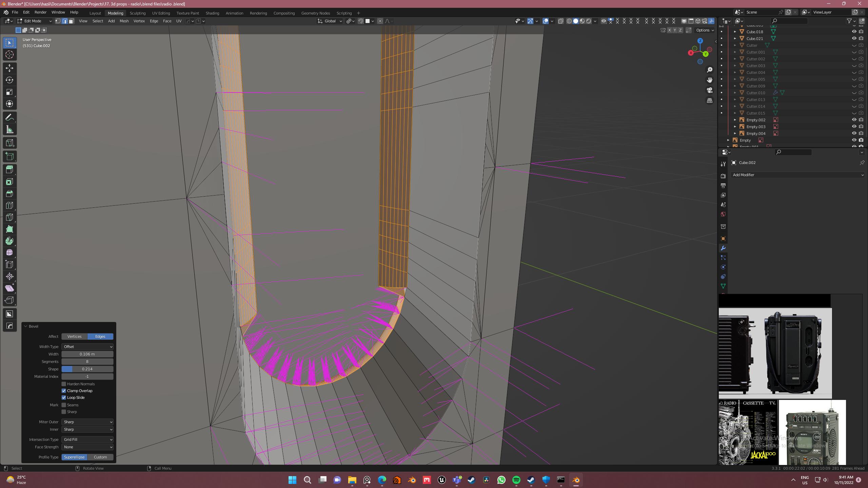
Task: Select the Annotate tool
Action: tap(9, 118)
